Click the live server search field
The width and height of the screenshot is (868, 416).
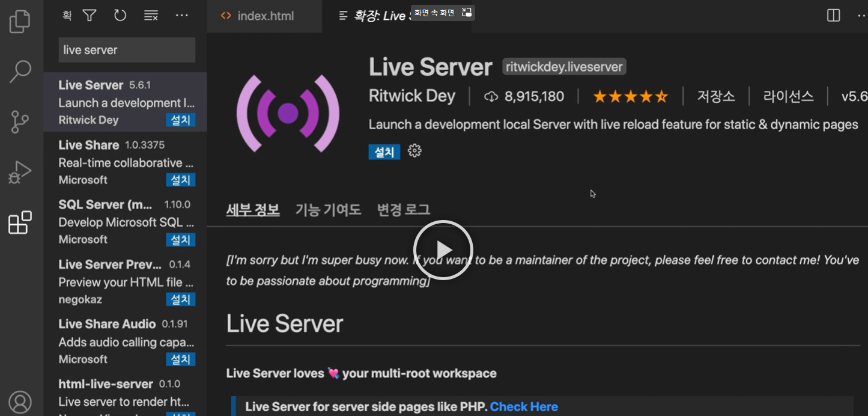[127, 50]
